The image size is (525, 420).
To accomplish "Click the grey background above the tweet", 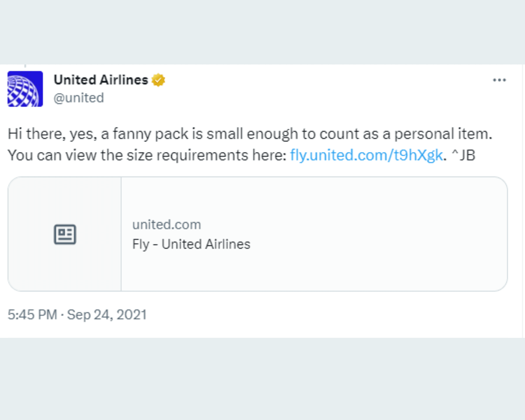I will 262,31.
